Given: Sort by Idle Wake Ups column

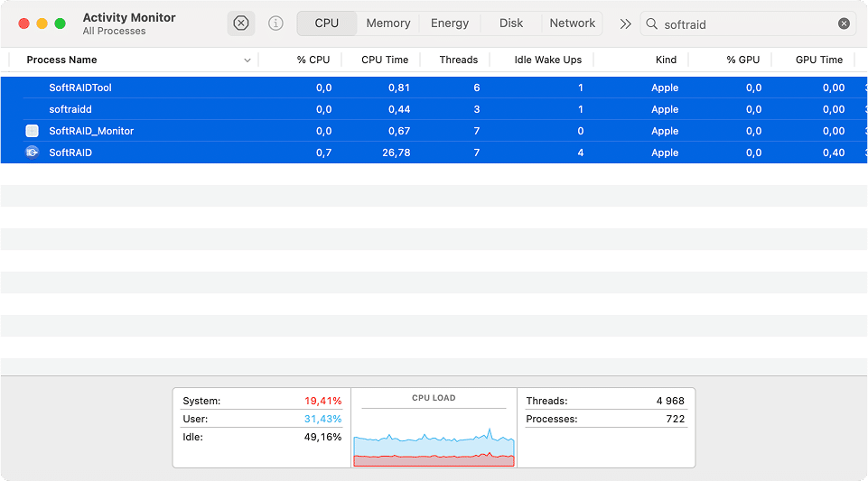Looking at the screenshot, I should click(547, 60).
